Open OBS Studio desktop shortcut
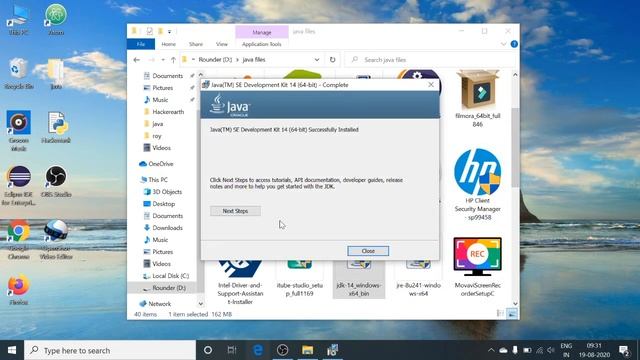640x360 pixels. pos(56,182)
